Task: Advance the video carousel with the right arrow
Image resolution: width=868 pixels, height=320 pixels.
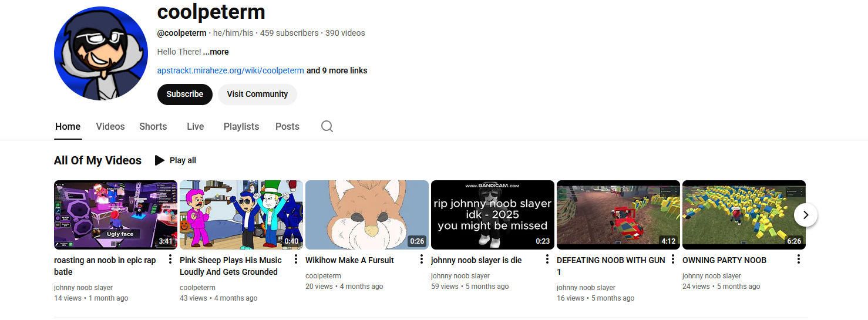Action: click(806, 215)
